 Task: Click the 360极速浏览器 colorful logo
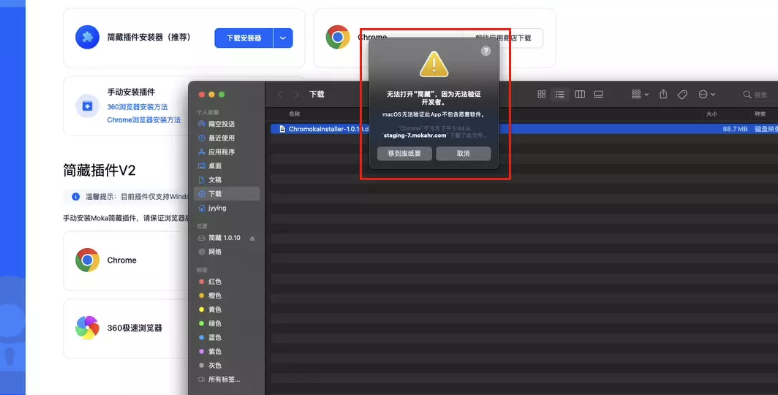coord(87,328)
